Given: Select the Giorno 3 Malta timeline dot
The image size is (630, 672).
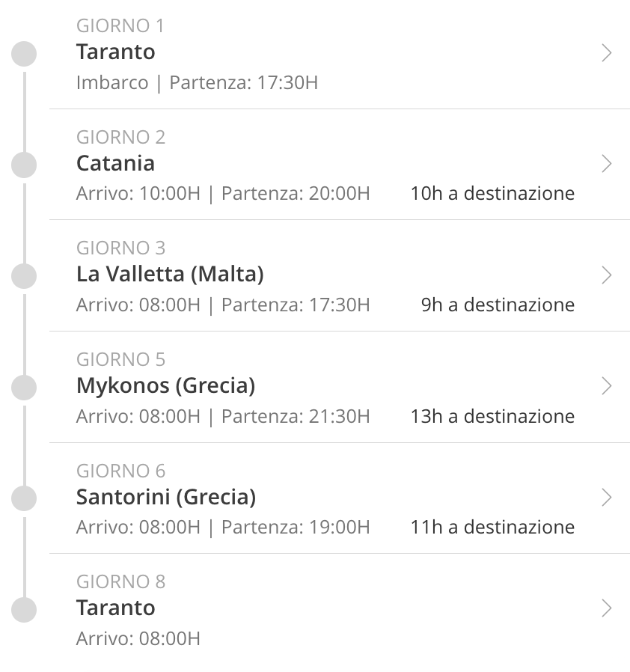Looking at the screenshot, I should [x=24, y=276].
